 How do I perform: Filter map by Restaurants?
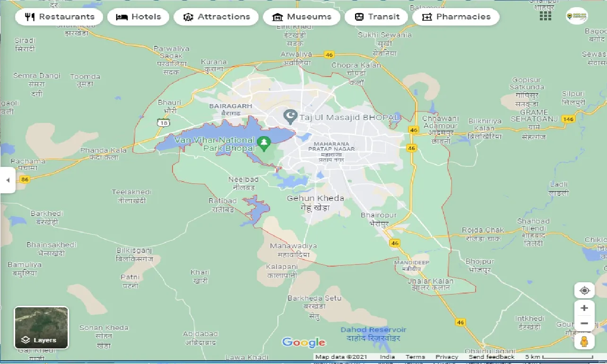pos(59,17)
